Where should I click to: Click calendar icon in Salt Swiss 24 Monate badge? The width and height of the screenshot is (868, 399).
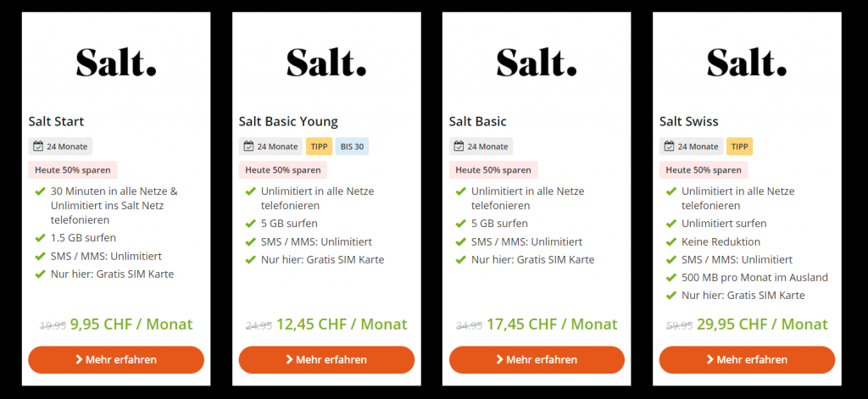pos(669,147)
